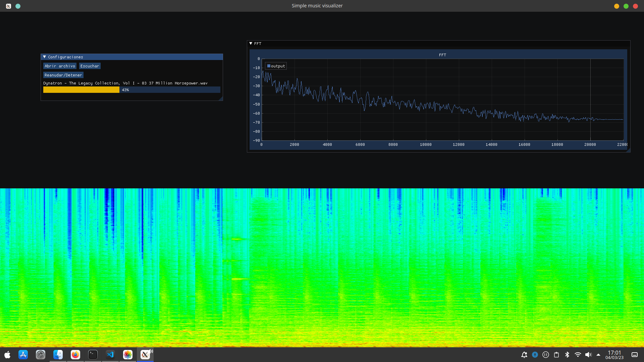Launch the terminal from the taskbar
Viewport: 644px width, 362px height.
(93, 355)
